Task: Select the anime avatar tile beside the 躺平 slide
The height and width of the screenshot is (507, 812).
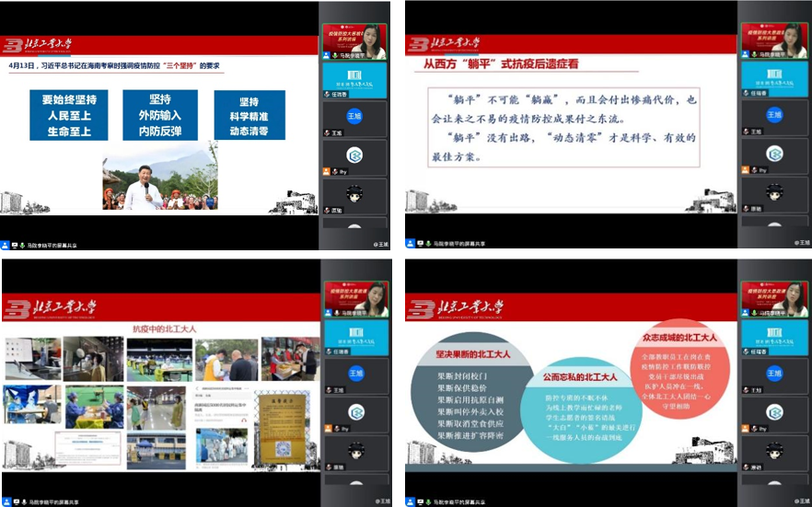Action: [x=773, y=193]
